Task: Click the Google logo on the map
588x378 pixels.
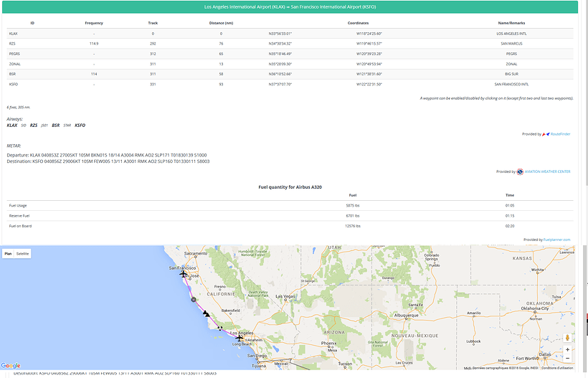Action: point(11,366)
